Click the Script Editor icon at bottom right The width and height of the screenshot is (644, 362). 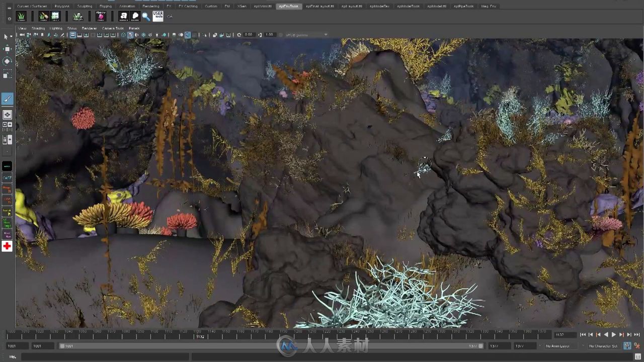tap(637, 356)
